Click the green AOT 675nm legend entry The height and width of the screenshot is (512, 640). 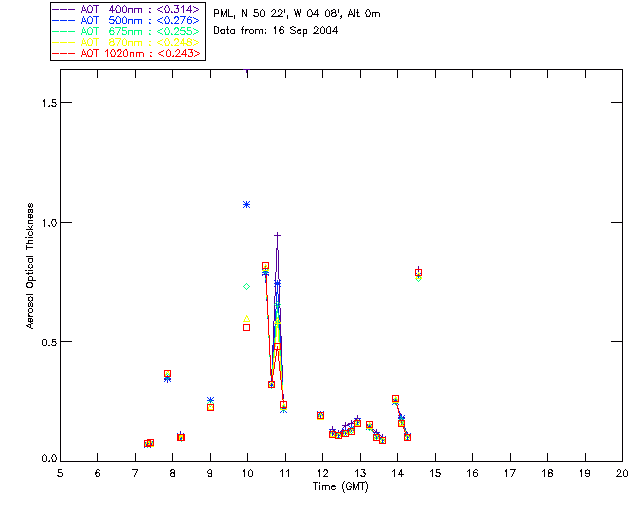pyautogui.click(x=126, y=31)
